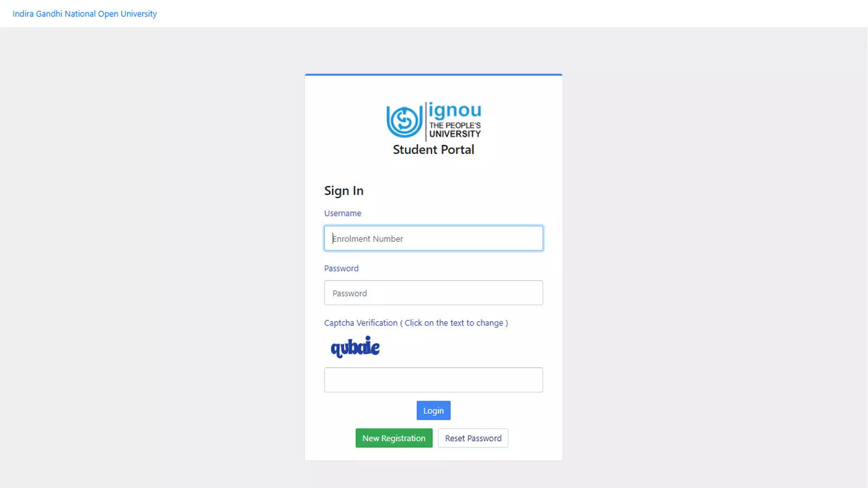Image resolution: width=868 pixels, height=488 pixels.
Task: Click the vertical divider in the IGNOU logo
Action: [x=426, y=121]
